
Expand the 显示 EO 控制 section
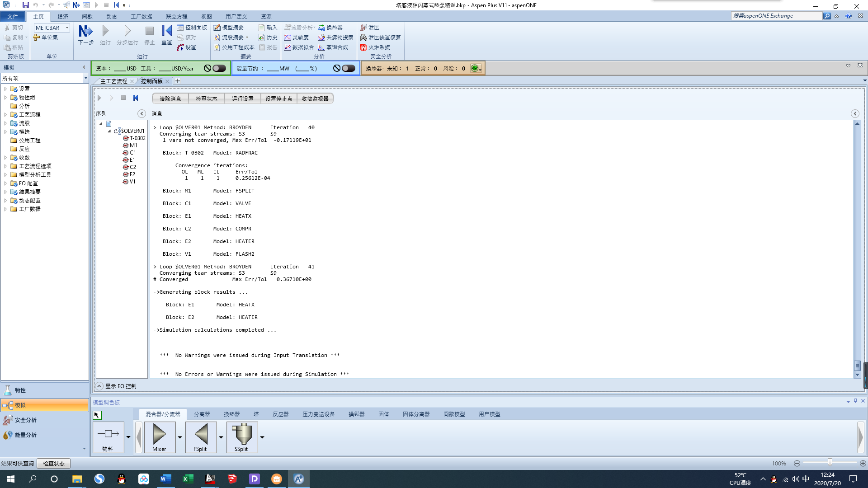[x=99, y=386]
